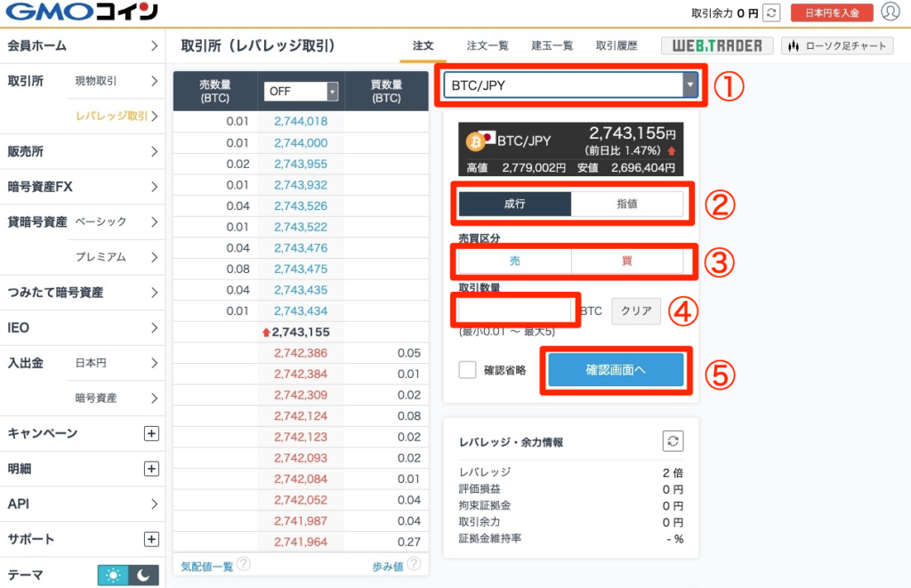Refresh the leverage and margin information
911x588 pixels.
pos(673,441)
